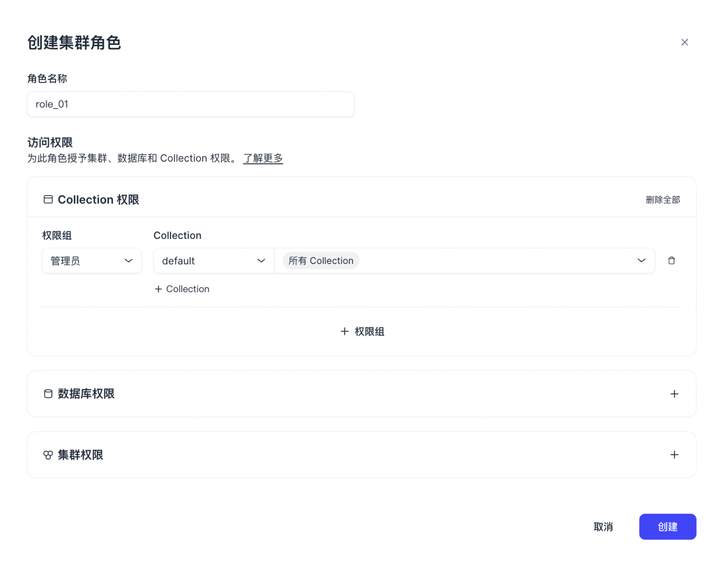Click the 创建 button

pyautogui.click(x=667, y=526)
